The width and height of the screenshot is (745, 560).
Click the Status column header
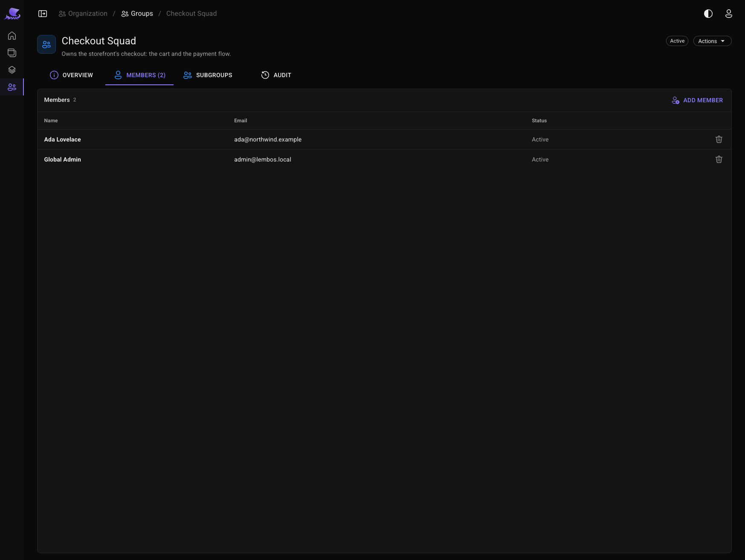coord(539,121)
